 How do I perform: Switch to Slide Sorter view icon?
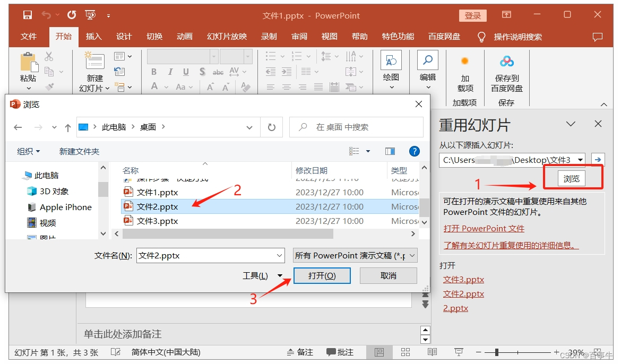(x=406, y=352)
